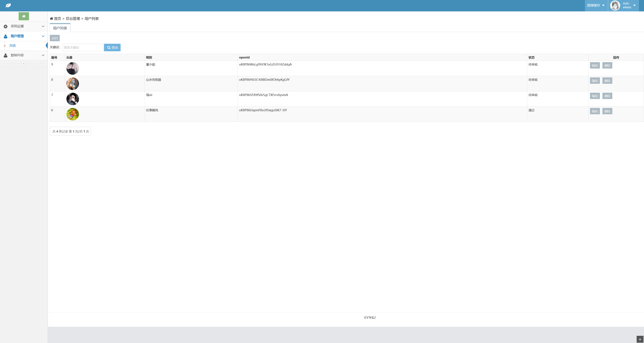The width and height of the screenshot is (644, 343).
Task: Click 编辑 button for user 董小姐
Action: click(x=595, y=66)
